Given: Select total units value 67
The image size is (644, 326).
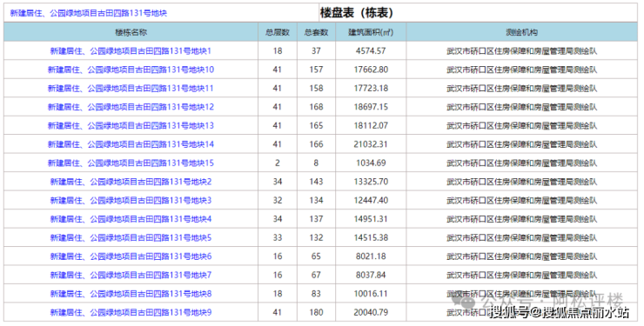Looking at the screenshot, I should (316, 276).
